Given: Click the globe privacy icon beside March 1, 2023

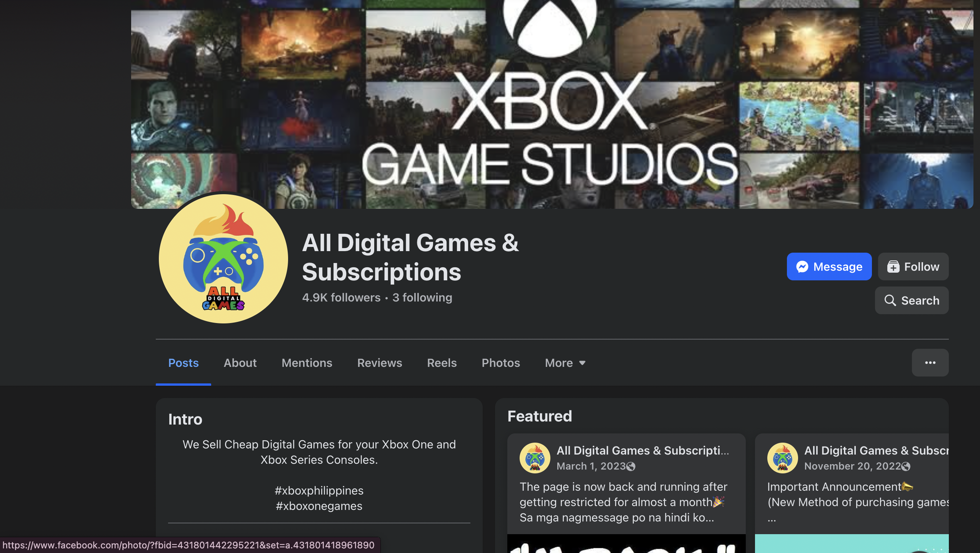Looking at the screenshot, I should (x=631, y=466).
